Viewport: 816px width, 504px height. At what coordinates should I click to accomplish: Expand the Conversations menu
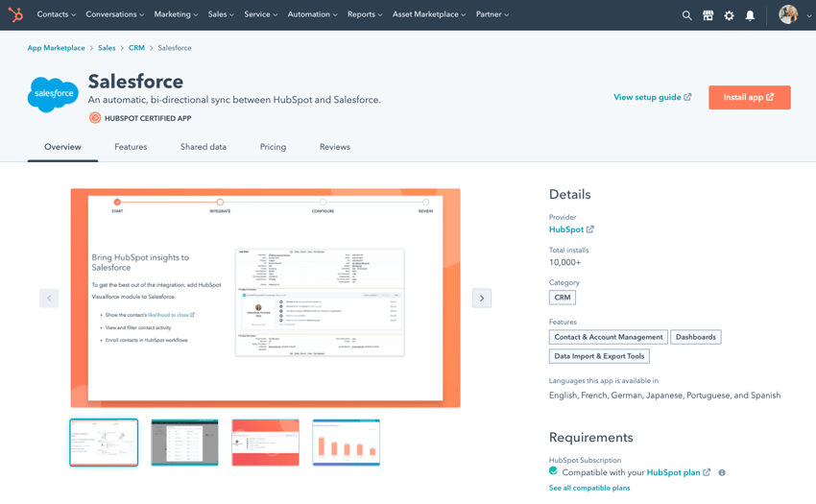pos(115,14)
